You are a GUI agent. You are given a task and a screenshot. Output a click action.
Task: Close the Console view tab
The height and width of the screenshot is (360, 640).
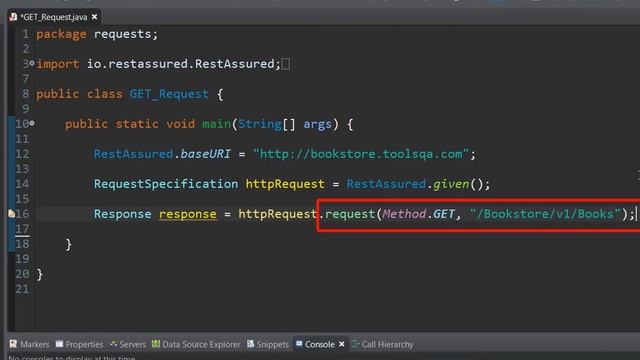click(x=342, y=344)
